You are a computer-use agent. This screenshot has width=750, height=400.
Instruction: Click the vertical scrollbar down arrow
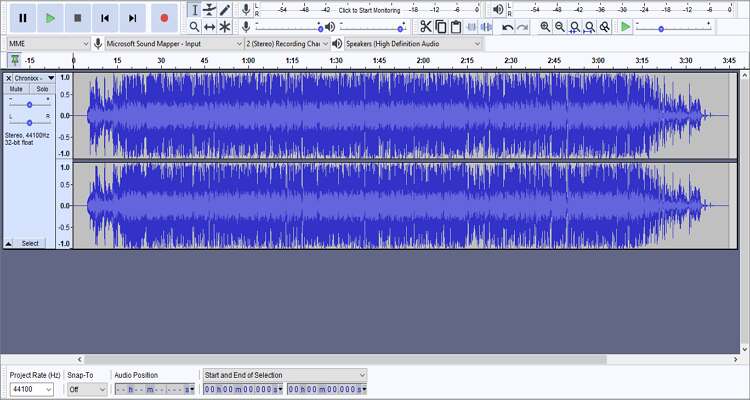pyautogui.click(x=745, y=350)
